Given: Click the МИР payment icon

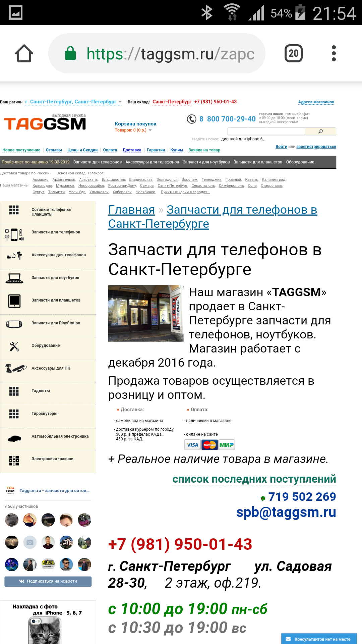Looking at the screenshot, I should pyautogui.click(x=227, y=445).
